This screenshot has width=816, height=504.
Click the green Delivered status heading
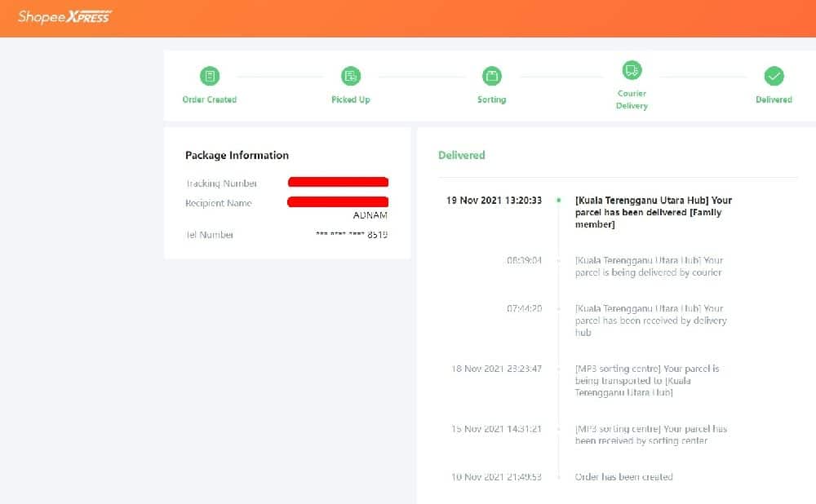(461, 155)
